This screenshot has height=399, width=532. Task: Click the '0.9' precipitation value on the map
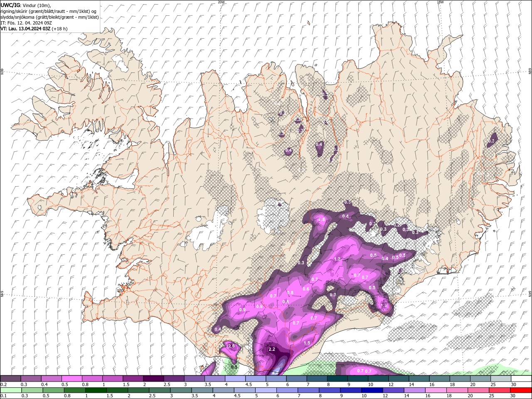point(242,310)
